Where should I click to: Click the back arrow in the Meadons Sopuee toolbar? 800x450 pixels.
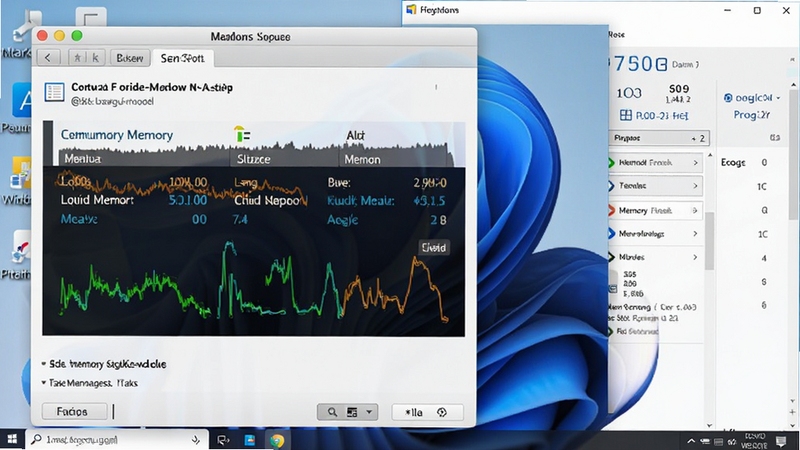(48, 58)
